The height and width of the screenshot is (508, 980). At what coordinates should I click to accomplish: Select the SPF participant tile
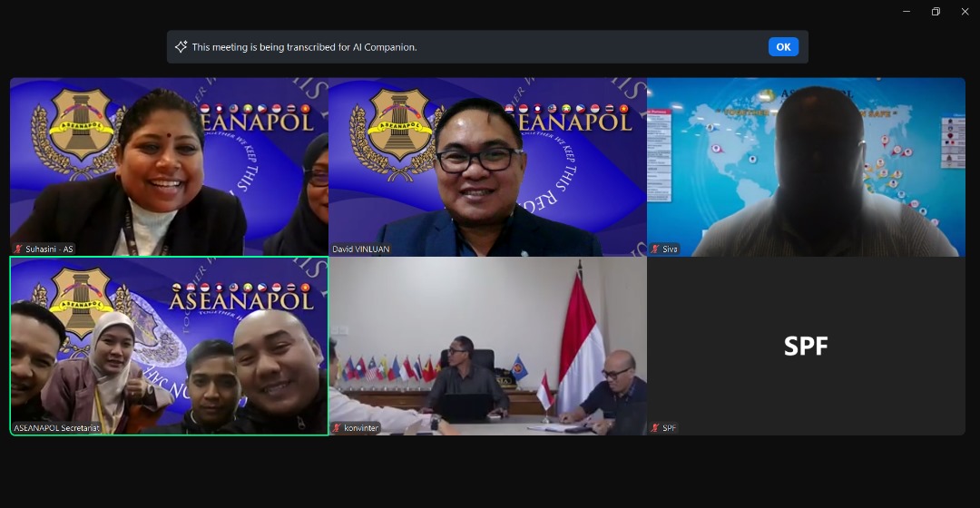pyautogui.click(x=807, y=347)
